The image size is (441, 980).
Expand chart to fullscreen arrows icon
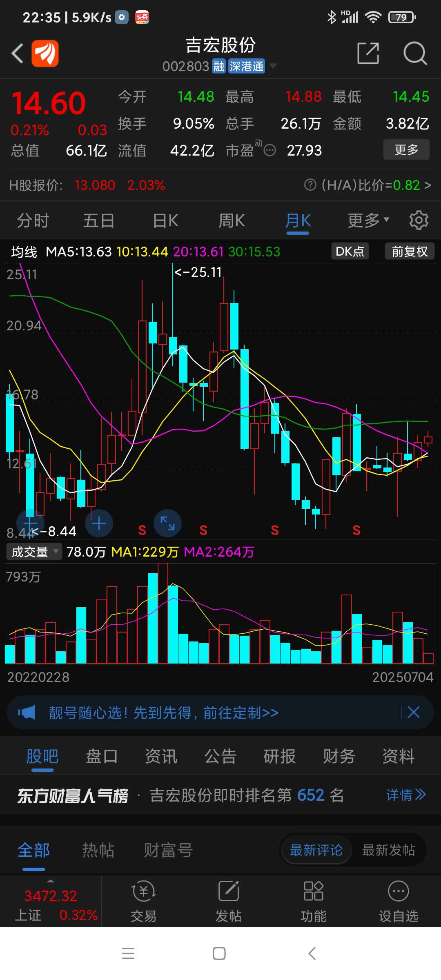click(167, 523)
